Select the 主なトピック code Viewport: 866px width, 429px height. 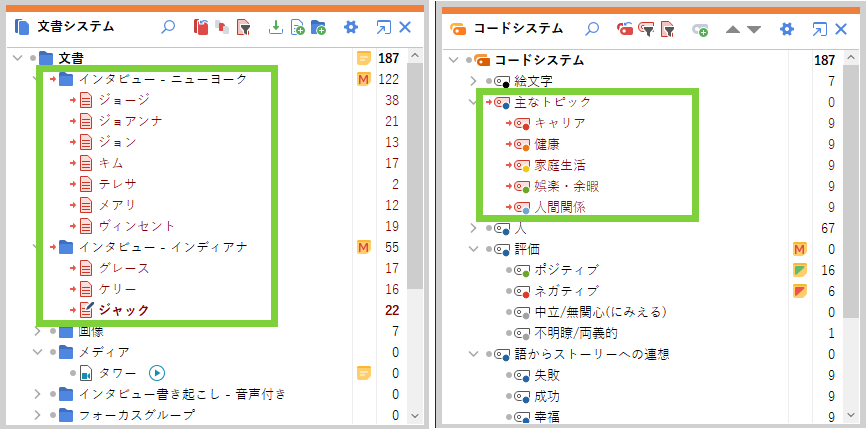pyautogui.click(x=552, y=102)
